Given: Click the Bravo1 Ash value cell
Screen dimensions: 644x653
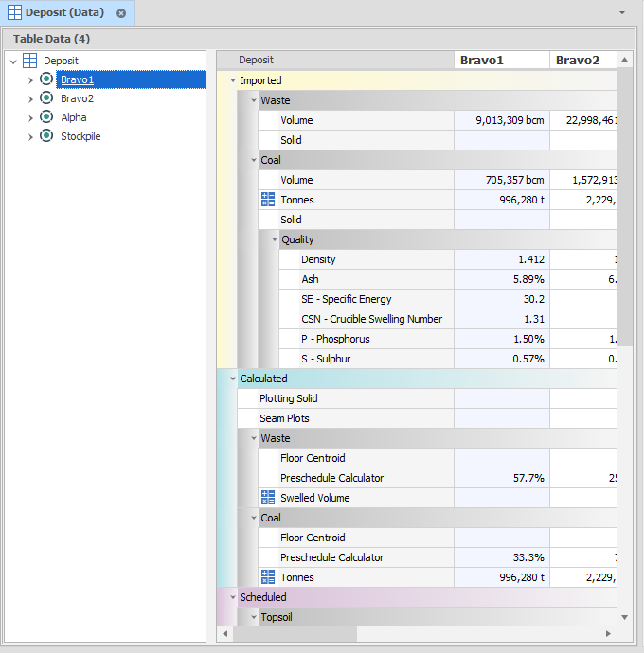Looking at the screenshot, I should (x=501, y=279).
